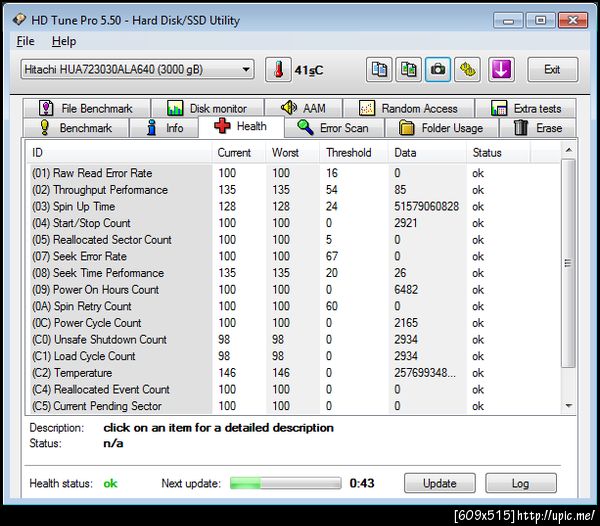Click the temperature thermometer icon
Image resolution: width=600 pixels, height=526 pixels.
click(279, 70)
